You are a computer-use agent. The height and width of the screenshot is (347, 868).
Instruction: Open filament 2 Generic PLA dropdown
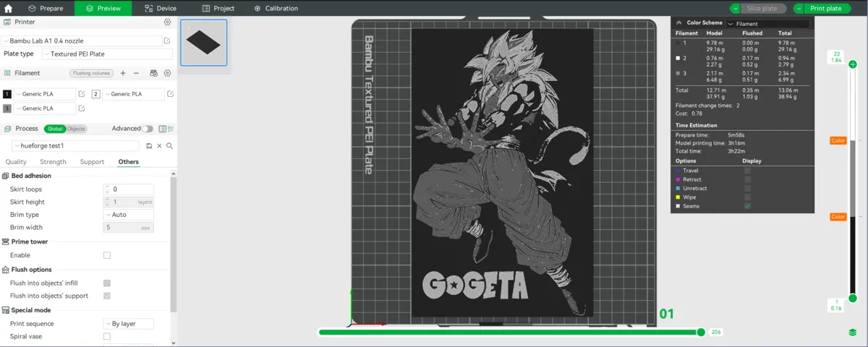click(x=134, y=94)
